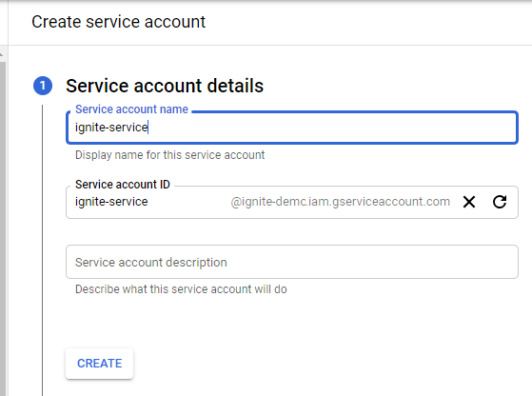Click the "Display name for this service account" hint
The height and width of the screenshot is (396, 532).
pyautogui.click(x=170, y=155)
